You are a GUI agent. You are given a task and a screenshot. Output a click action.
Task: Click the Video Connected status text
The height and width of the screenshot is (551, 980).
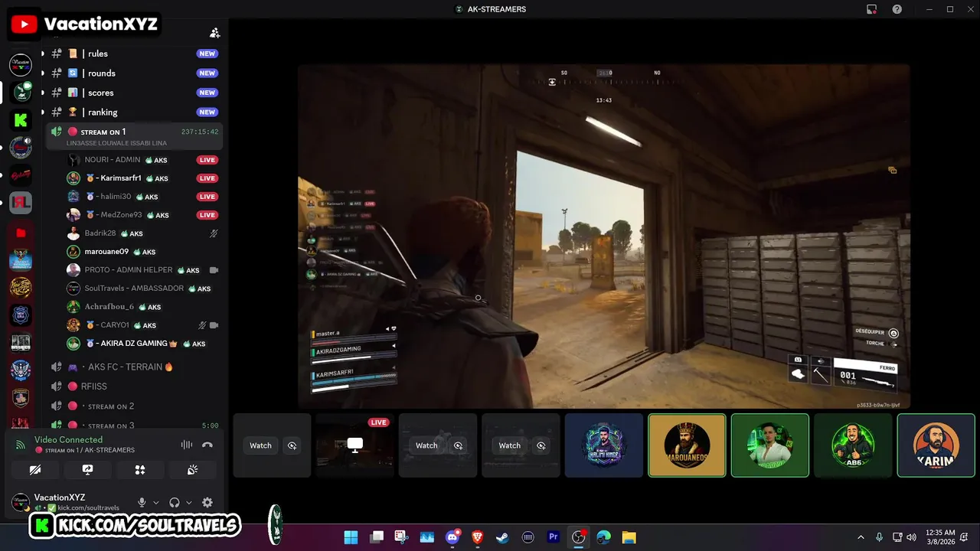(x=68, y=439)
